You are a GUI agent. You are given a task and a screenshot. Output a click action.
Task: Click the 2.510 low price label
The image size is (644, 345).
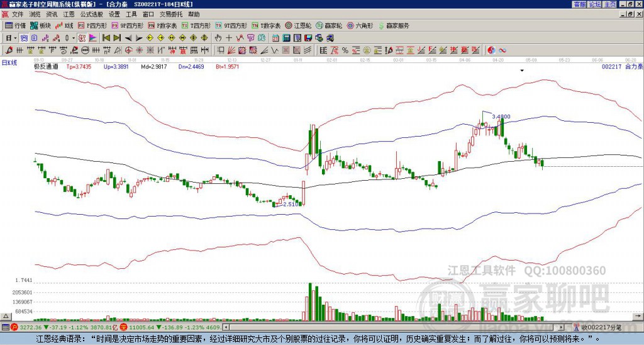coord(291,204)
